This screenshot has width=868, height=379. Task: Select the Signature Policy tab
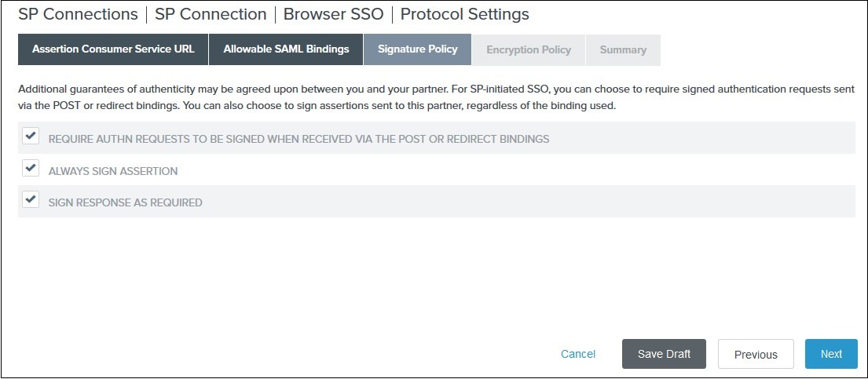[417, 49]
